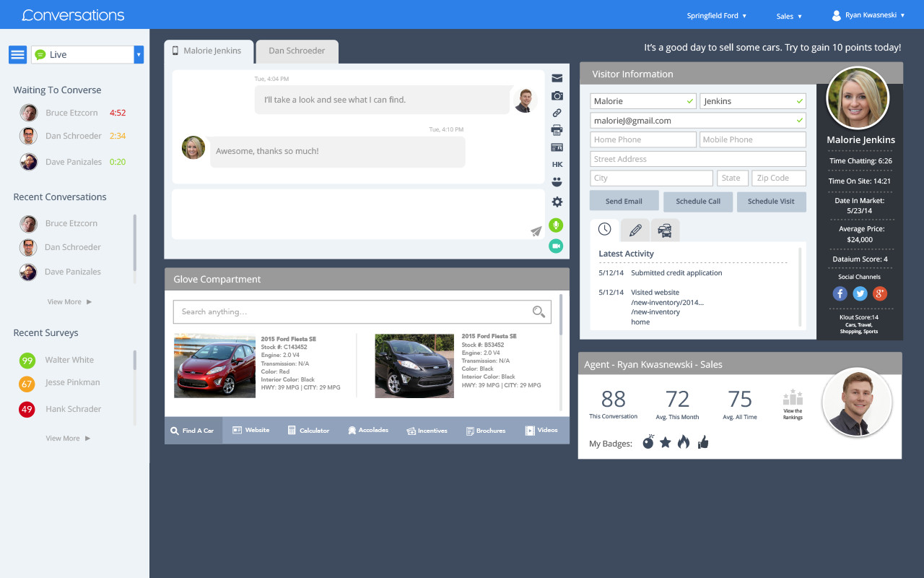
Task: Switch to the clock Latest Activity tab
Action: coord(604,230)
